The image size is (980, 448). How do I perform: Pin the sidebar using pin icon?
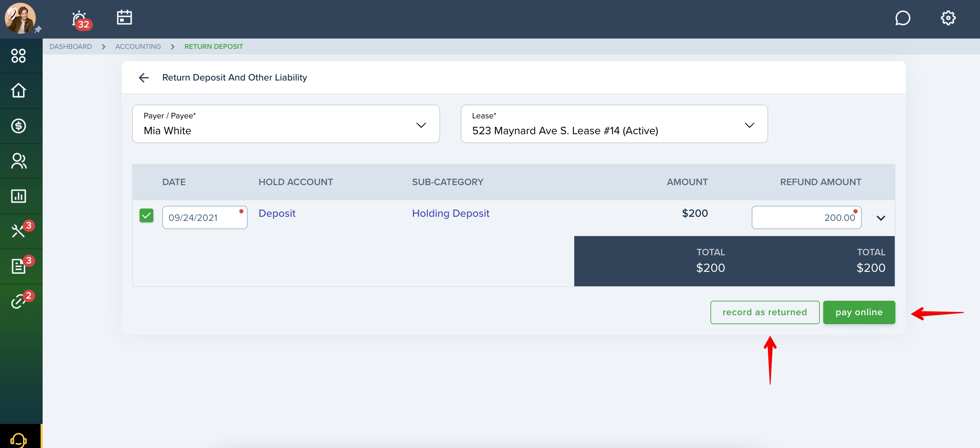(38, 30)
